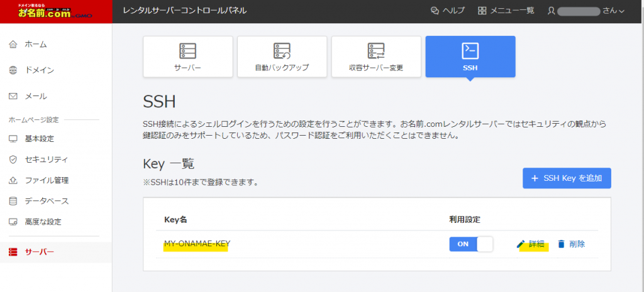Viewport: 644px width, 292px height.
Task: Click the envelope icon beside メール
Action: click(13, 97)
